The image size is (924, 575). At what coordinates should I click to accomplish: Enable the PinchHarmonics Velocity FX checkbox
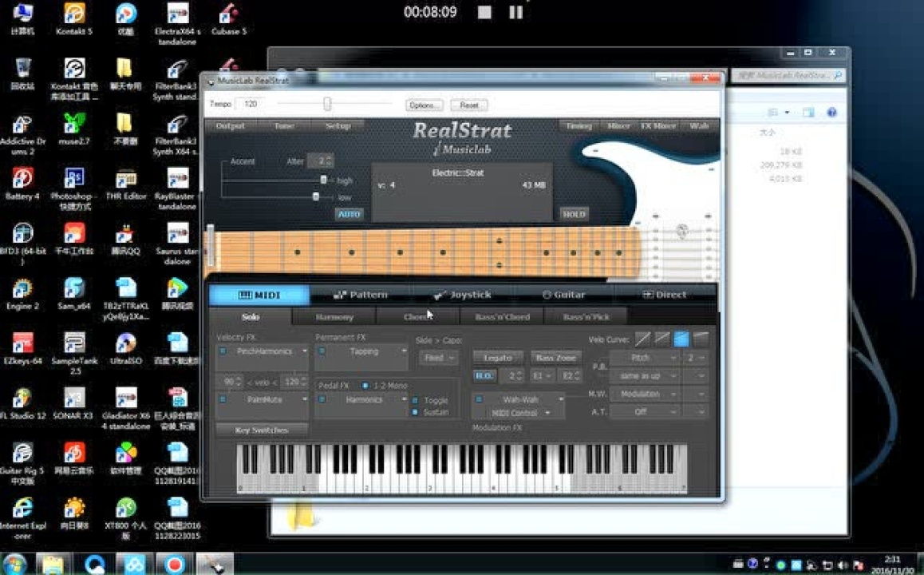click(x=223, y=351)
